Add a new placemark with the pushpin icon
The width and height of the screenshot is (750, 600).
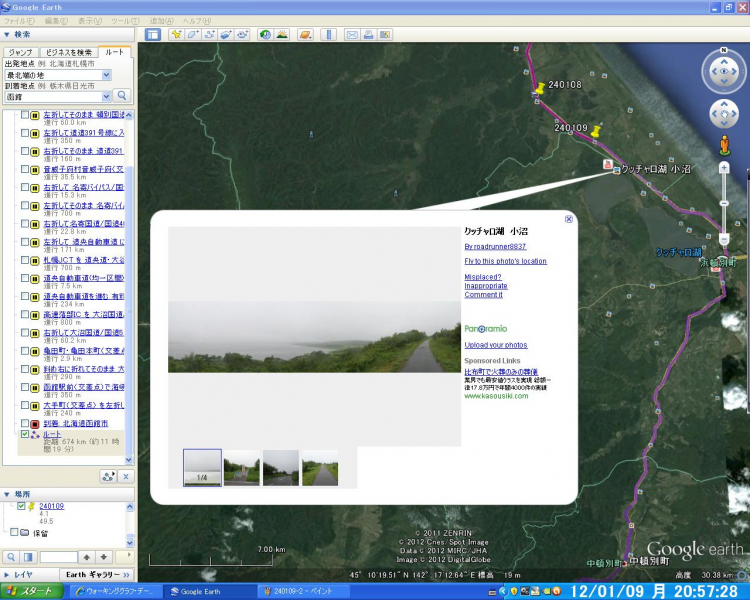point(176,34)
